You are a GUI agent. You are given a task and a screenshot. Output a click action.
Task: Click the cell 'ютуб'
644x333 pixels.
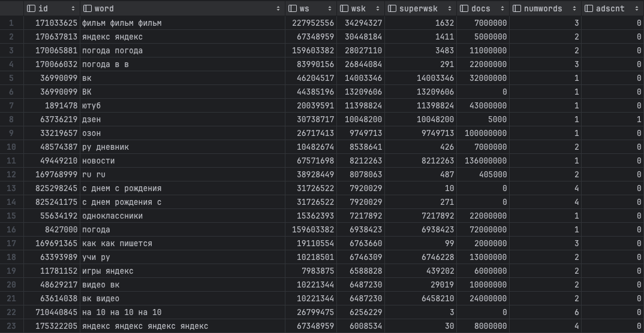(x=182, y=106)
